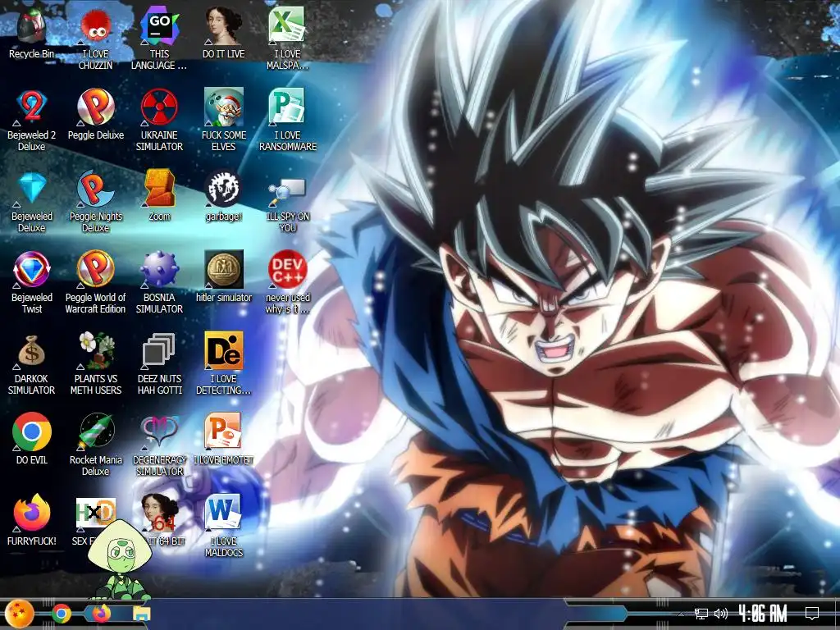Select the DEV C++ desktop shortcut
Viewport: 840px width, 630px height.
(x=287, y=269)
